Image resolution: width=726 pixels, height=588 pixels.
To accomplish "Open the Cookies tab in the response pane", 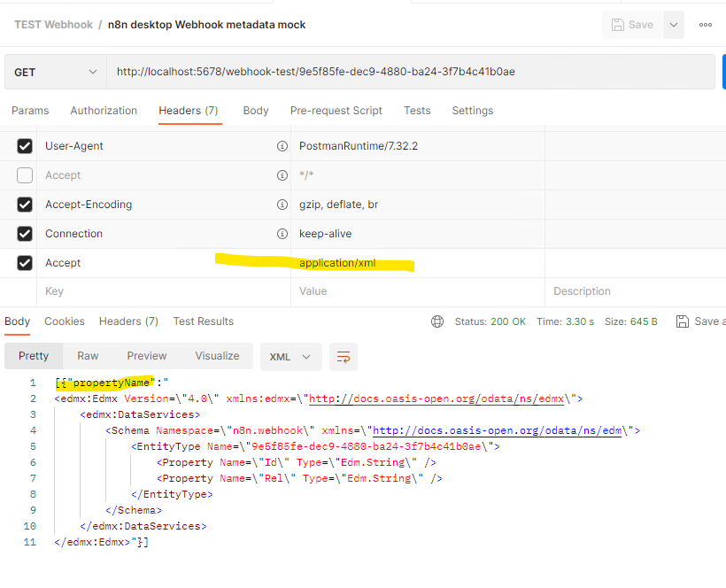I will (x=65, y=321).
